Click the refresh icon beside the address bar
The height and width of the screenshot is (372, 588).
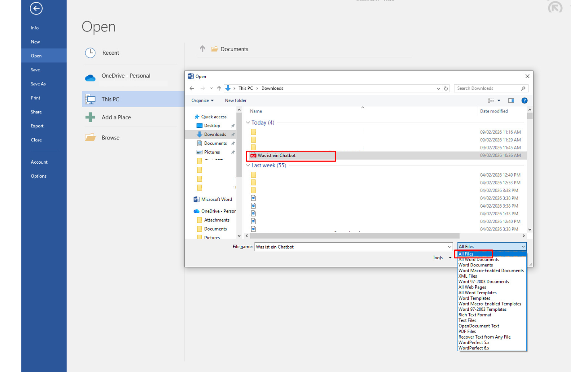click(x=446, y=88)
